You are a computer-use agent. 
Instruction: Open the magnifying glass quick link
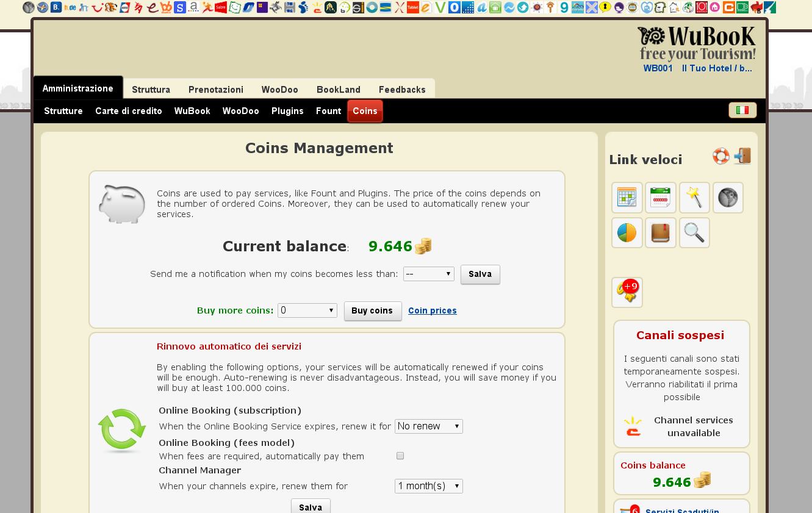694,232
